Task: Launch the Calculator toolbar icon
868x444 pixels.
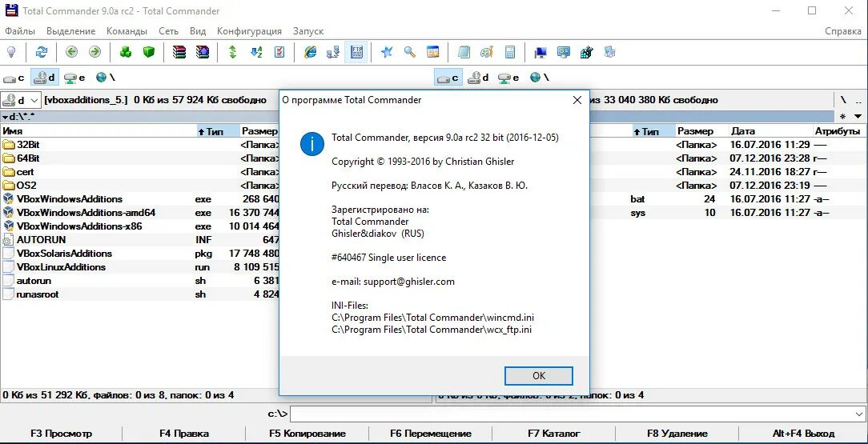Action: [x=510, y=53]
